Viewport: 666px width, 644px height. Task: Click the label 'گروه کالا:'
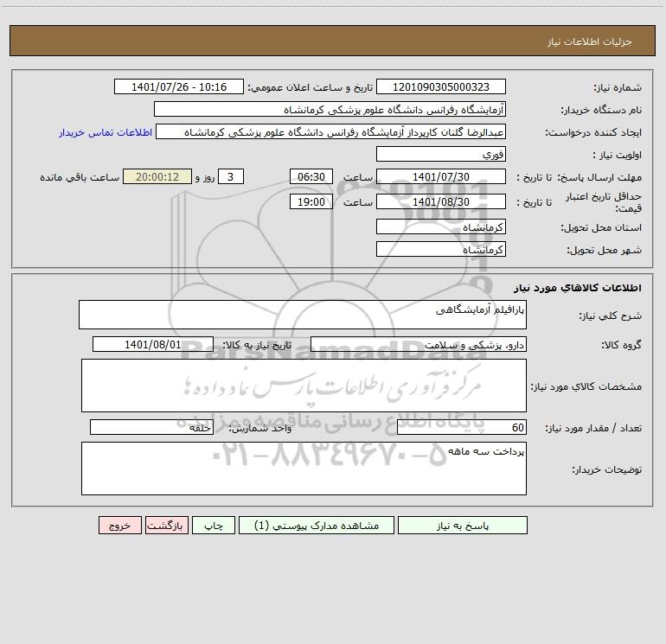coord(621,345)
